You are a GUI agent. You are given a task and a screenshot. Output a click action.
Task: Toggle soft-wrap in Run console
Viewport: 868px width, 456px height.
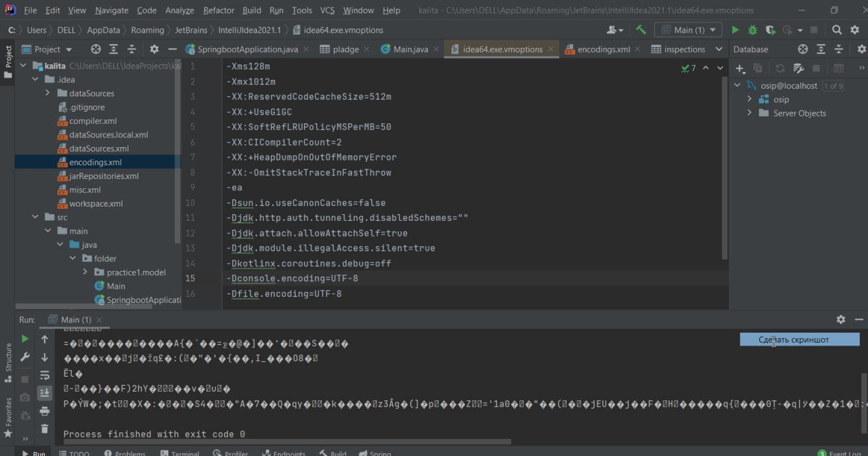click(45, 375)
